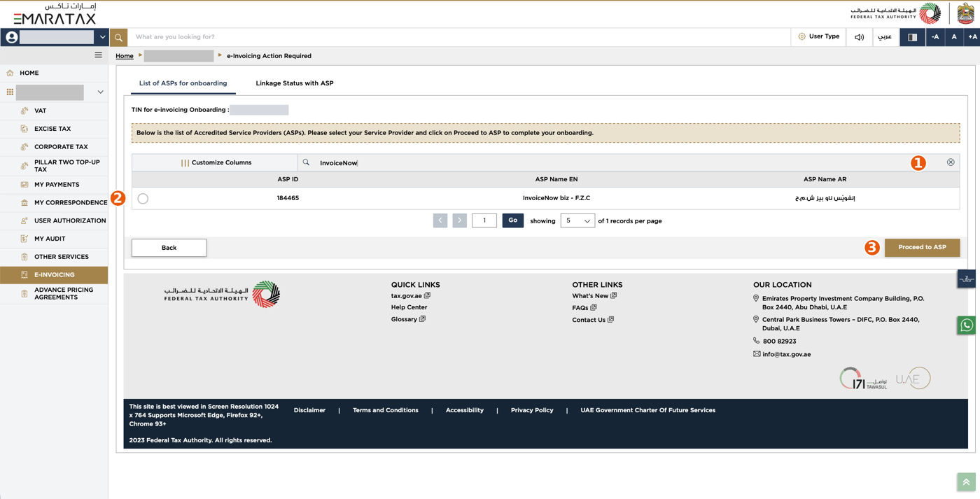
Task: Click the EmaraTax logo
Action: coord(55,14)
